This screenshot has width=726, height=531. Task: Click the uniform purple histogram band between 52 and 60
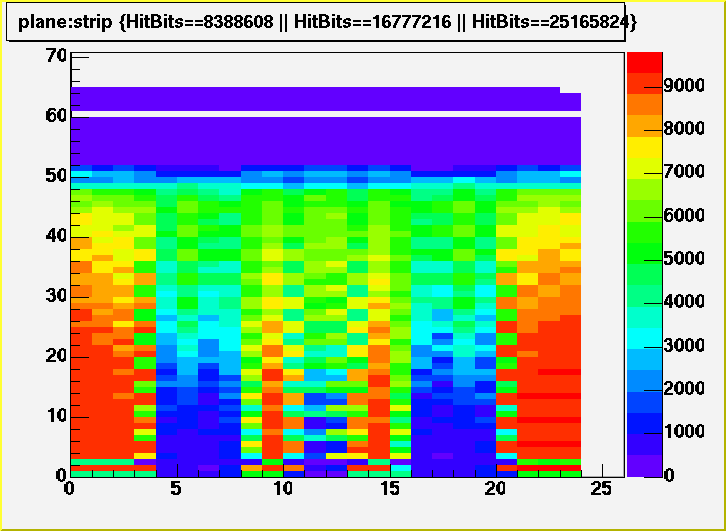coord(326,141)
